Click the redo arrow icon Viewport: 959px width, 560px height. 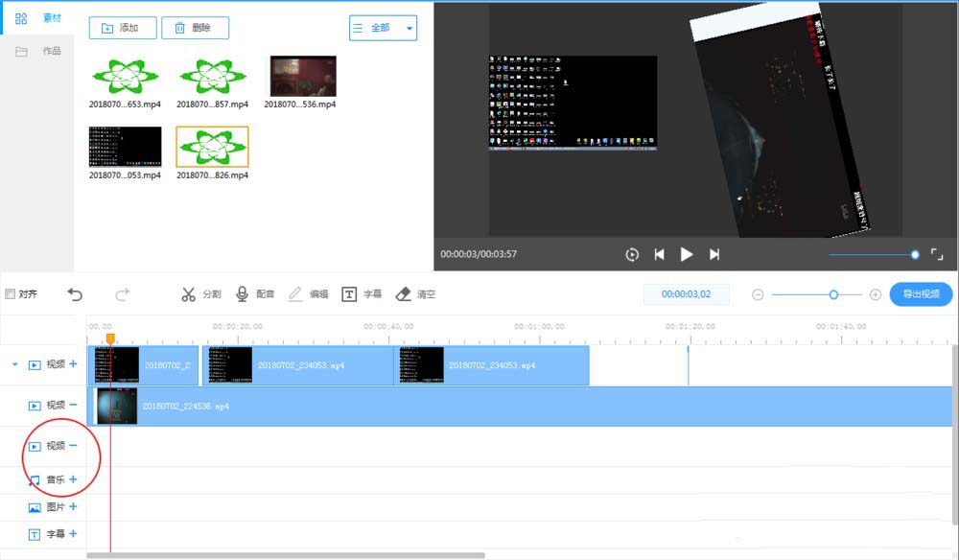[x=123, y=294]
